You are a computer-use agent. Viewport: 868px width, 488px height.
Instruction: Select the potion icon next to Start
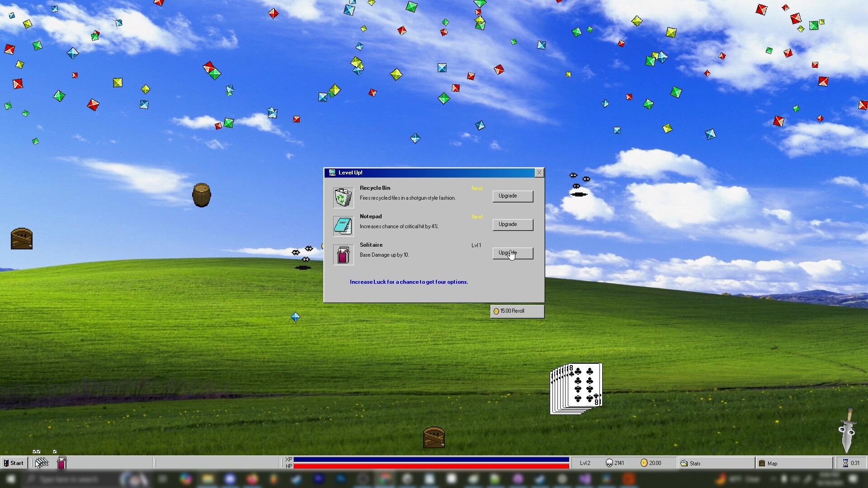(x=61, y=463)
